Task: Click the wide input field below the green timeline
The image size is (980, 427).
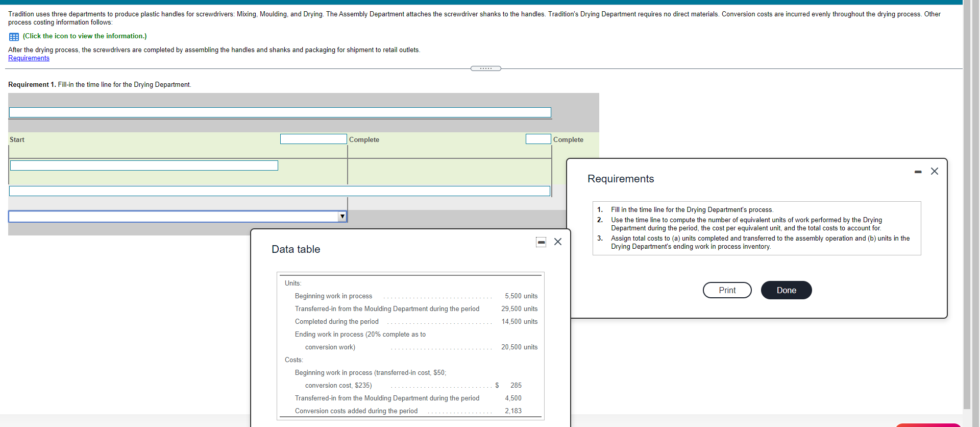Action: [x=280, y=191]
